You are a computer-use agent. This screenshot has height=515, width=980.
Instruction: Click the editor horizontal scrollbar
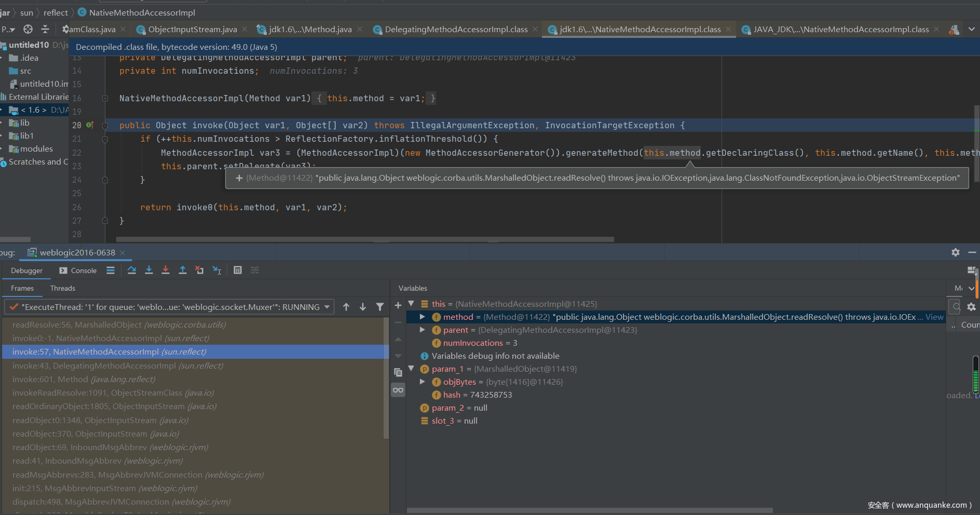click(x=364, y=239)
